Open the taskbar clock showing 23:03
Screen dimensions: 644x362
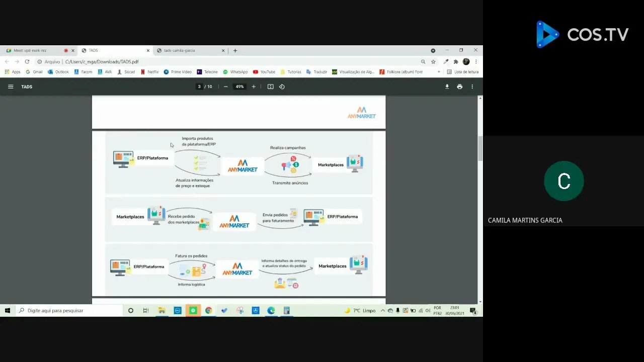(x=454, y=311)
